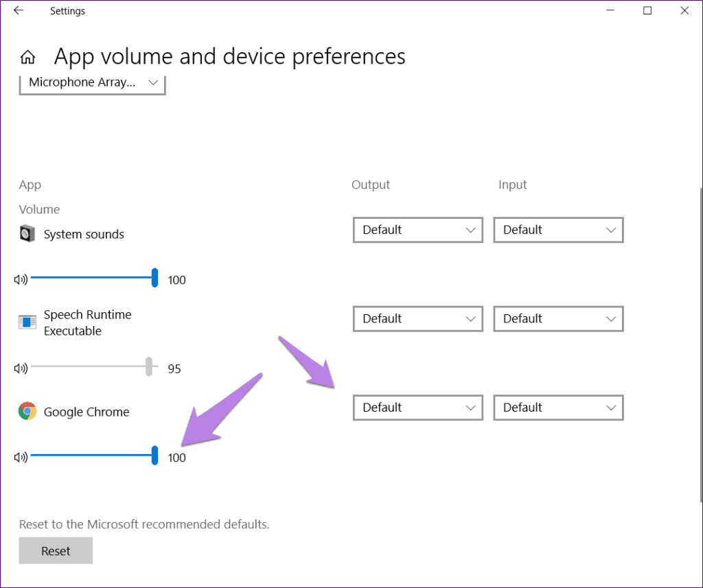Screen dimensions: 703x588
Task: Click the Speech Runtime volume slider handle
Action: tap(149, 367)
